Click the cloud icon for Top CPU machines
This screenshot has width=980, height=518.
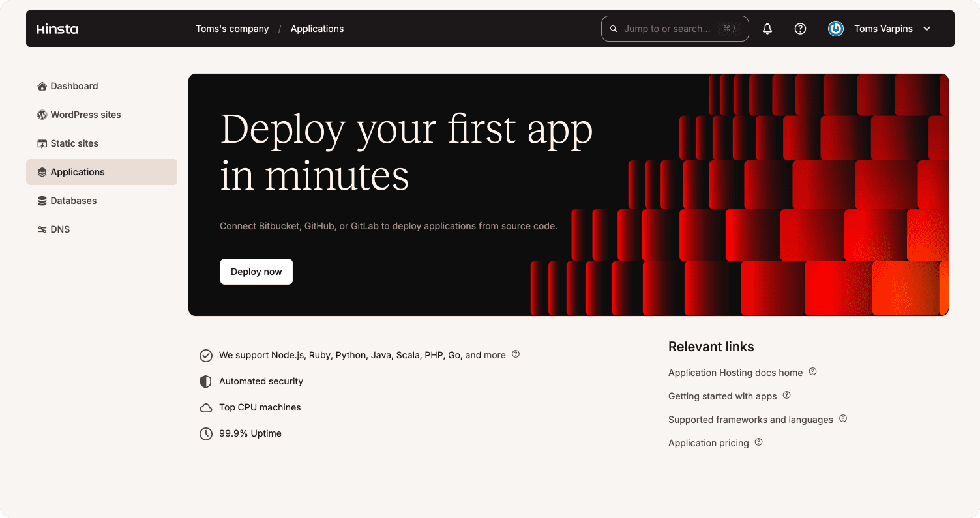point(206,408)
